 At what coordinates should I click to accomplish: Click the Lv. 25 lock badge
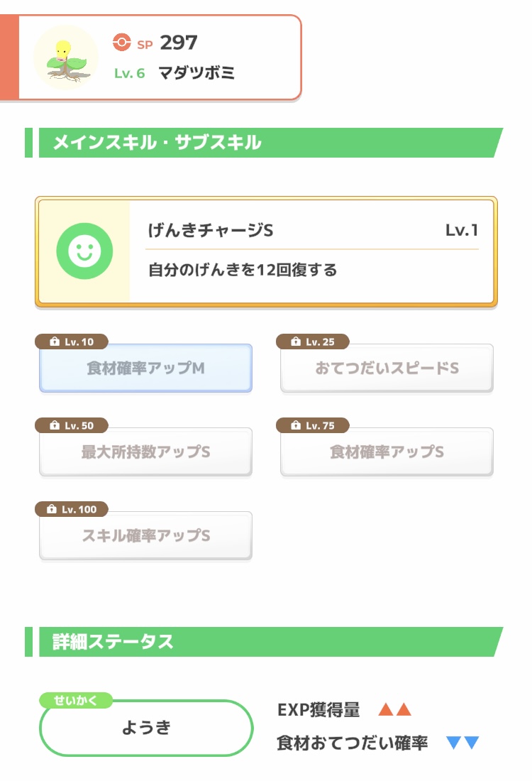[x=313, y=342]
